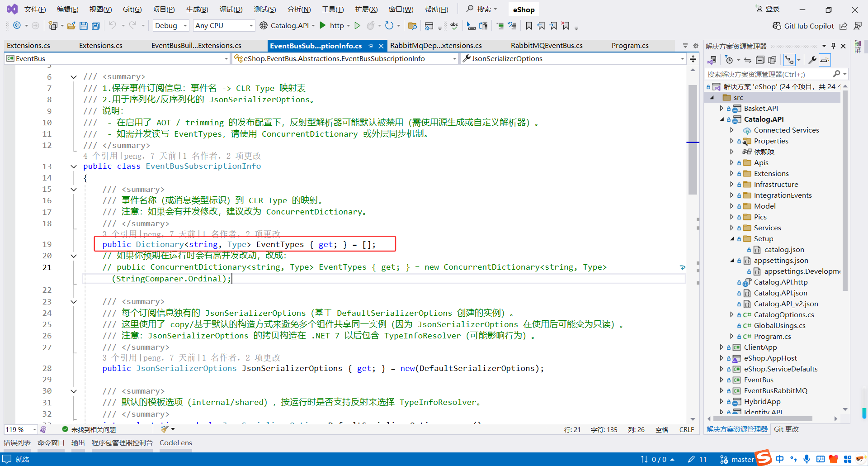Toggle Show All Files in Solution Explorer
The height and width of the screenshot is (466, 868).
[x=772, y=59]
